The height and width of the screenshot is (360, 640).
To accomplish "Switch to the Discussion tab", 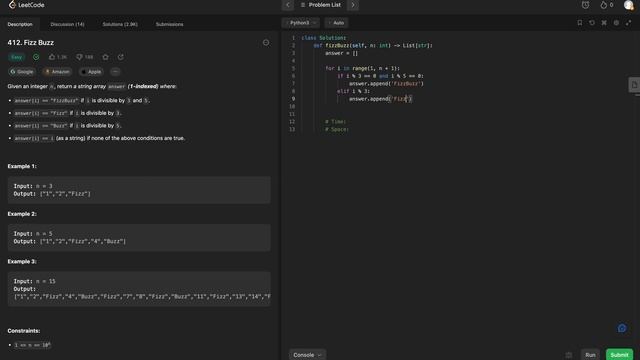I will point(67,24).
